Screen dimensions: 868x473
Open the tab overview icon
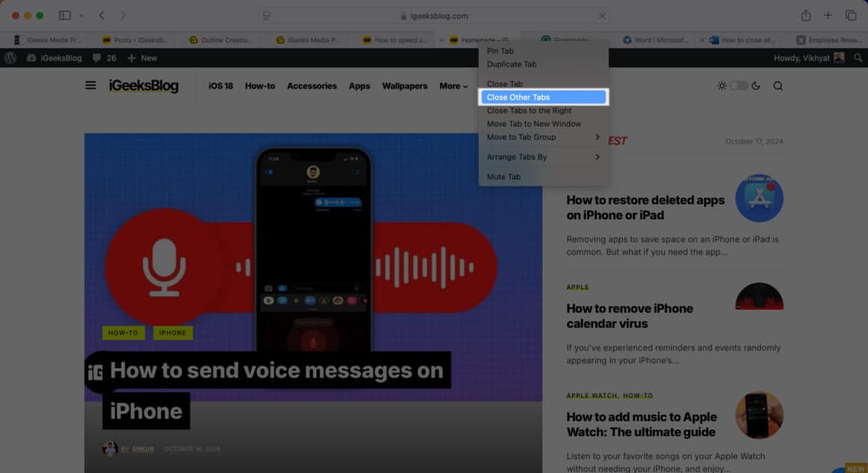850,14
